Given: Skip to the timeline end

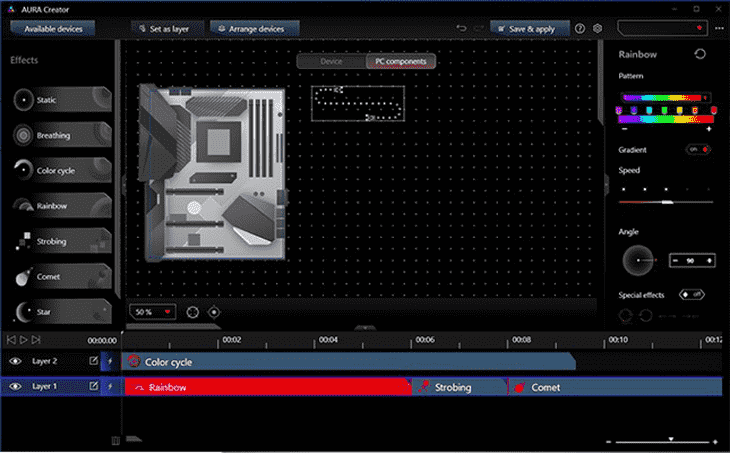Looking at the screenshot, I should 36,340.
